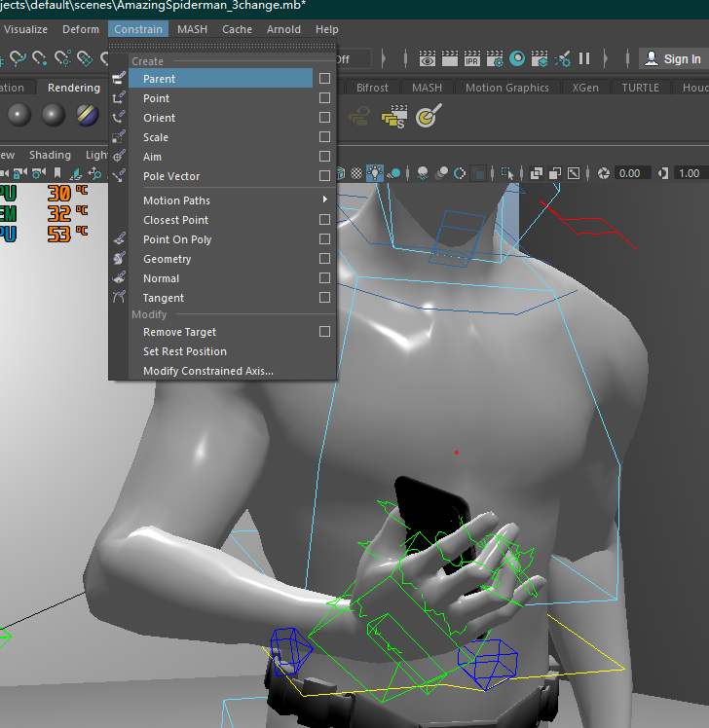The height and width of the screenshot is (728, 709).
Task: Click the dimmed render layers eye shelf icon
Action: pos(359,116)
